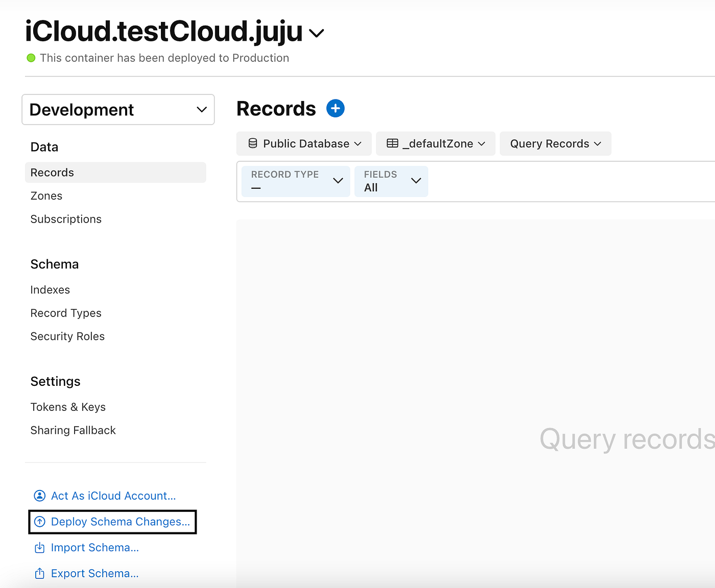Open Subscriptions in the Data section
Viewport: 715px width, 588px height.
(x=66, y=219)
